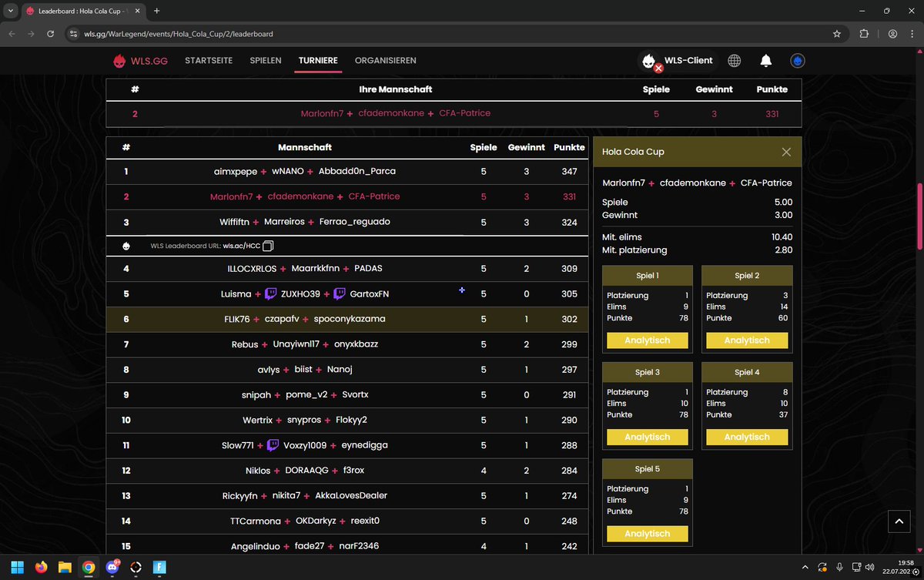Copy the WLS leaderboard URL icon

pyautogui.click(x=268, y=246)
